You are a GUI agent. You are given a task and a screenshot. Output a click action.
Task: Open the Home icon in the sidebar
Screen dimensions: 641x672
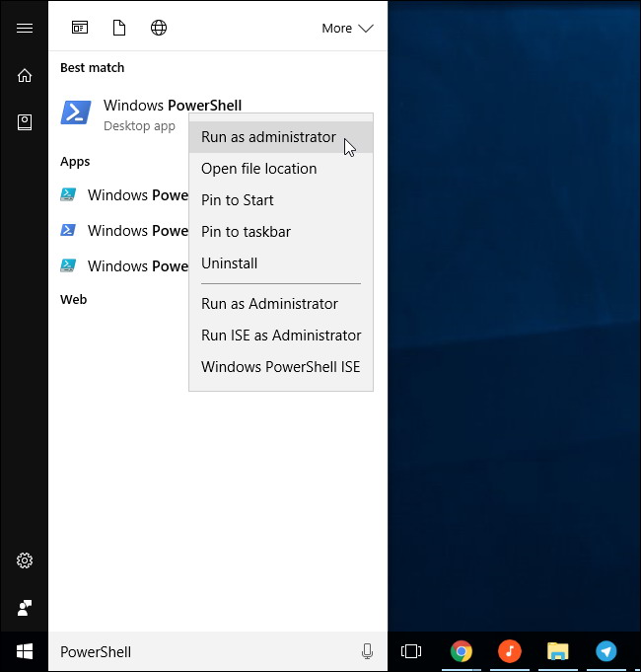tap(25, 75)
